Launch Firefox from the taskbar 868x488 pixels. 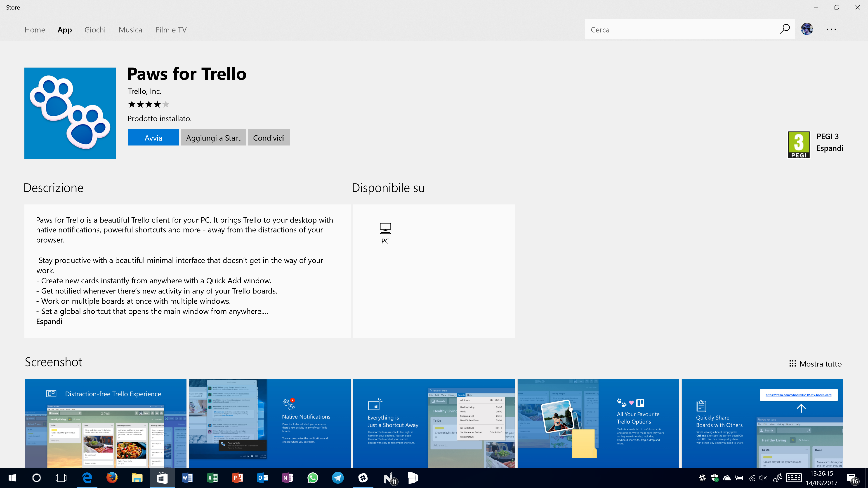tap(112, 478)
